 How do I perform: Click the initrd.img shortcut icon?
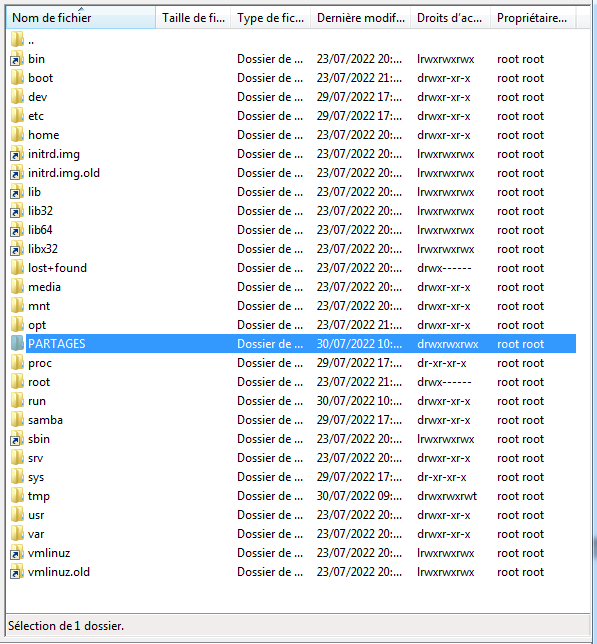click(17, 154)
